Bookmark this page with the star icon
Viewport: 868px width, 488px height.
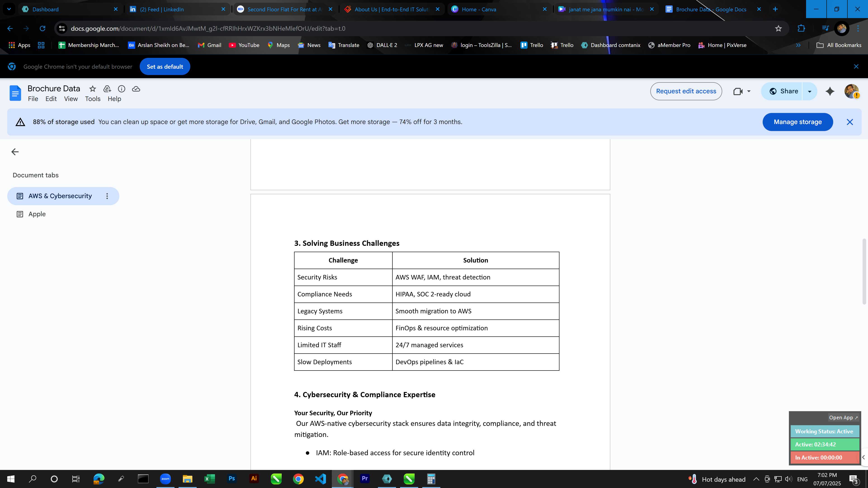(778, 29)
